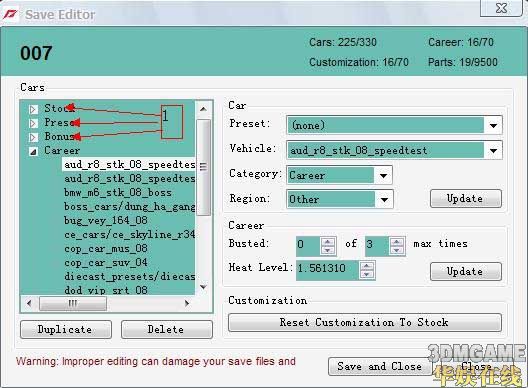Click the Heat Level value field
The width and height of the screenshot is (528, 388).
(328, 270)
